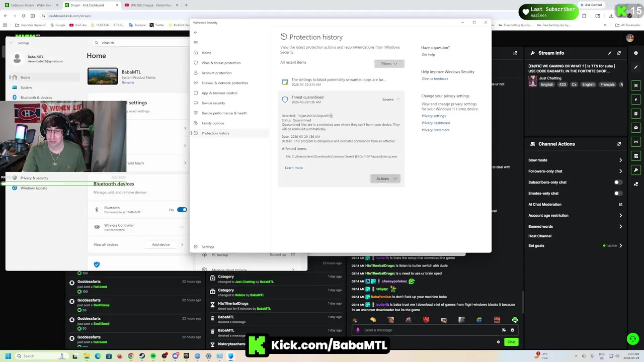Viewport: 644px width, 362px height.
Task: Click the Windows Security back arrow
Action: tap(196, 33)
